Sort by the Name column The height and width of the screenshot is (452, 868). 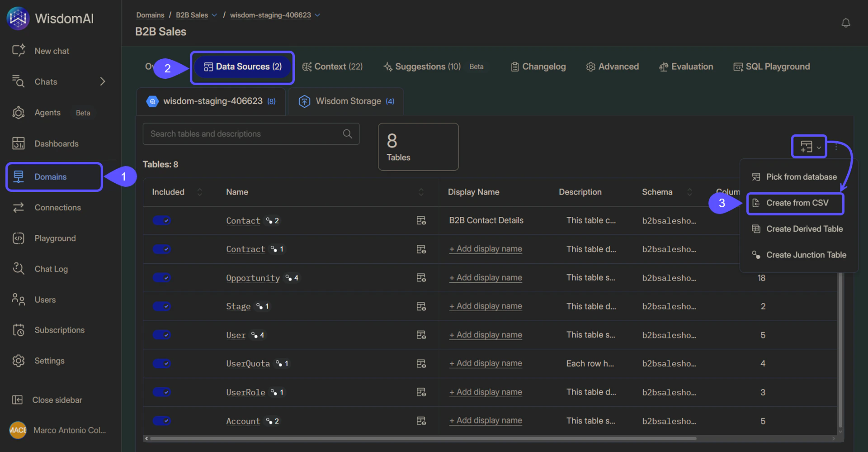coord(421,192)
